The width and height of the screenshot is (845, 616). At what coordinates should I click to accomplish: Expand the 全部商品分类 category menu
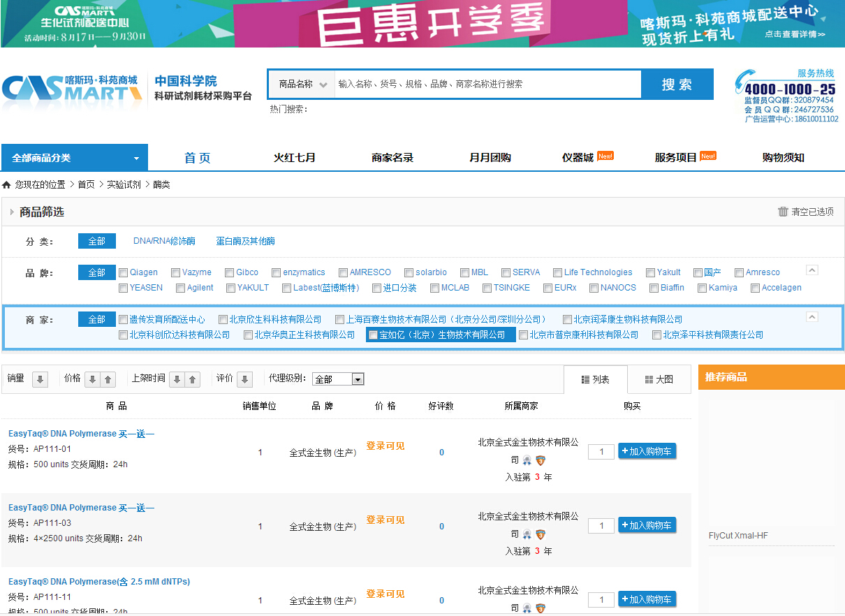tap(75, 158)
